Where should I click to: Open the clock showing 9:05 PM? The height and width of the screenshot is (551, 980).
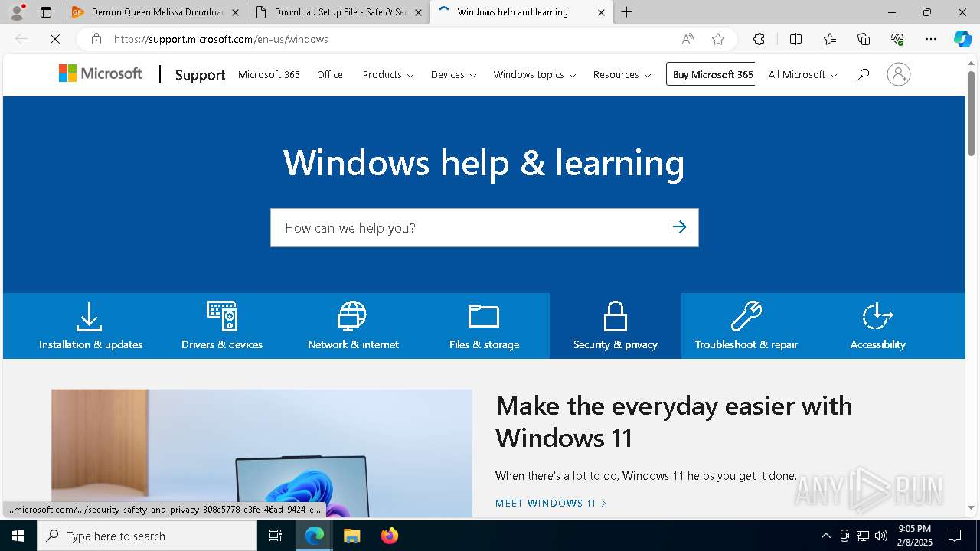pyautogui.click(x=915, y=535)
